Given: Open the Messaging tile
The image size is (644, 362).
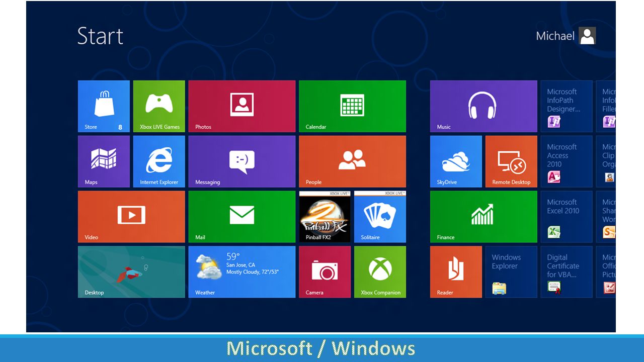Looking at the screenshot, I should click(x=242, y=161).
